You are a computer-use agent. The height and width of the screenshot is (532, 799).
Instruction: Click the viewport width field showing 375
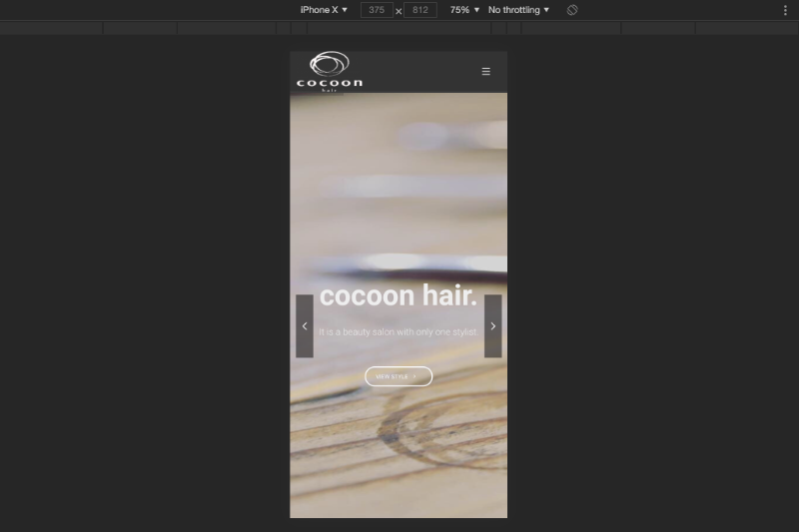377,10
